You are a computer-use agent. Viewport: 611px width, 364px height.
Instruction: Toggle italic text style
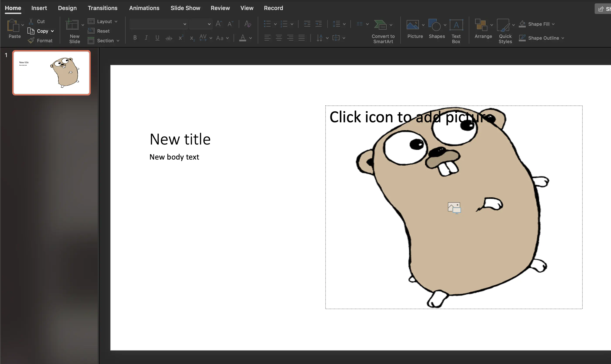coord(146,38)
